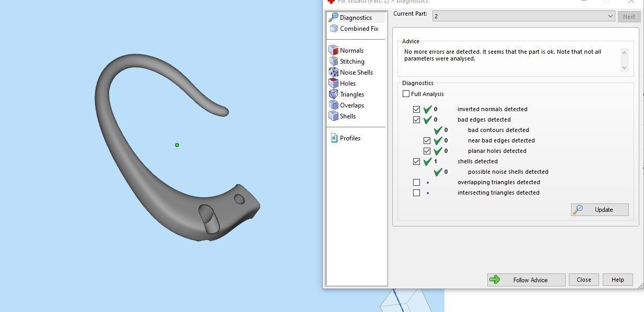Viewport: 644px width, 312px height.
Task: Select the Combined Fix option
Action: coord(354,29)
